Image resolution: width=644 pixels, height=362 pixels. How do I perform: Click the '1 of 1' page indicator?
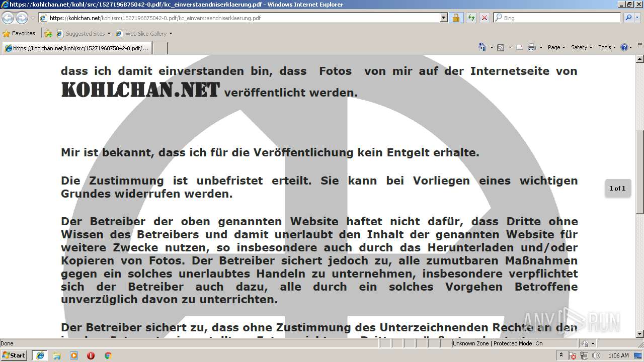click(617, 189)
